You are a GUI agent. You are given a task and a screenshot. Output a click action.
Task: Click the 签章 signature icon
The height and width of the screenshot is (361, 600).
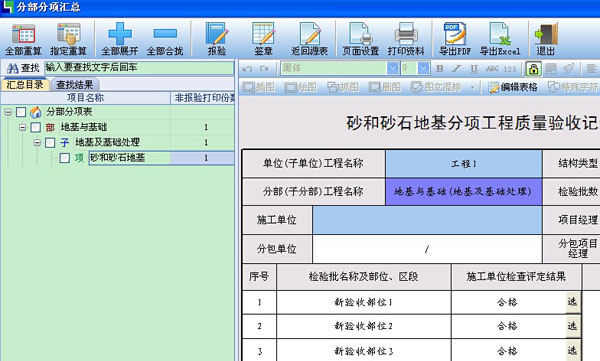[x=263, y=39]
